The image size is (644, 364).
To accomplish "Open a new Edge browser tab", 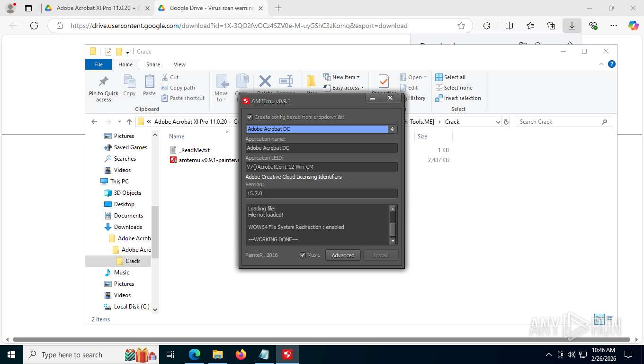I will (x=278, y=8).
